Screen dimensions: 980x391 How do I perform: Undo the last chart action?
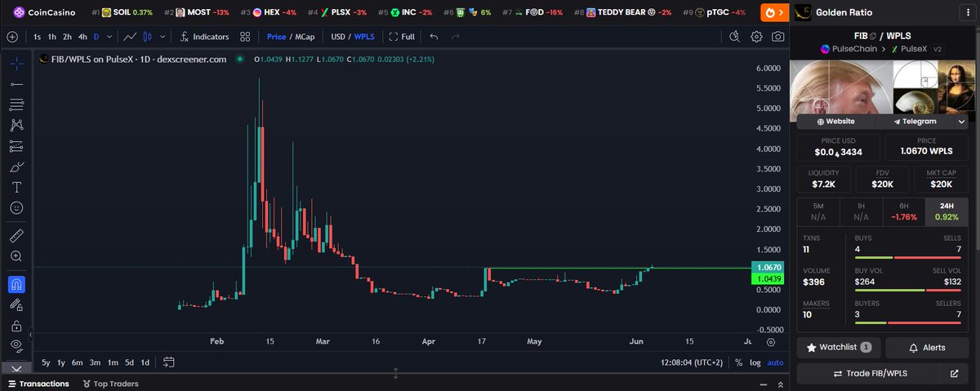434,37
